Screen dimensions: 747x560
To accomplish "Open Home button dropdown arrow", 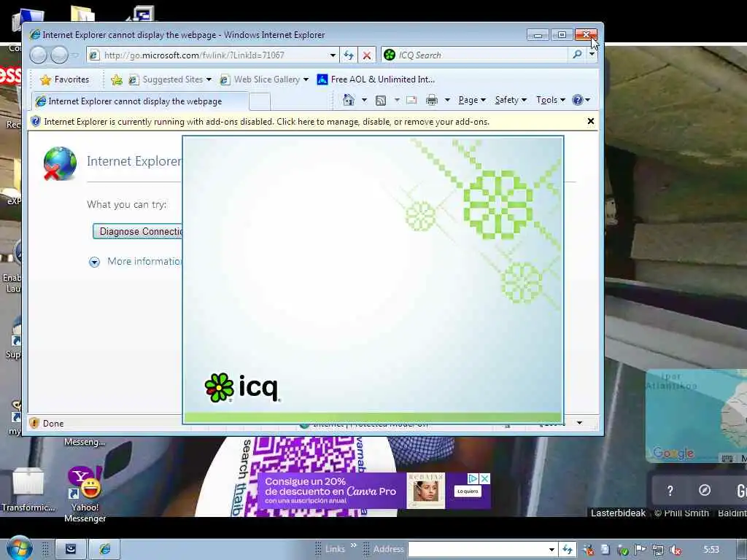I will coord(365,100).
